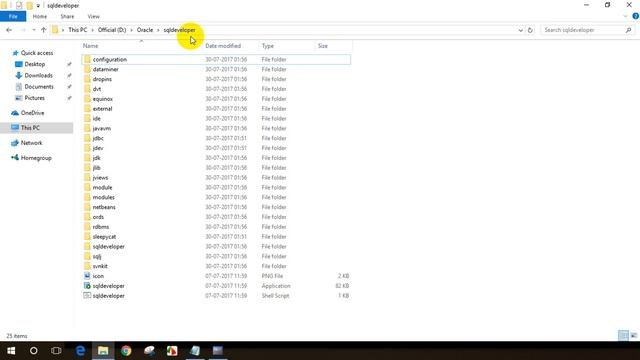Image resolution: width=640 pixels, height=360 pixels.
Task: Click the search magnifier icon
Action: (x=629, y=30)
